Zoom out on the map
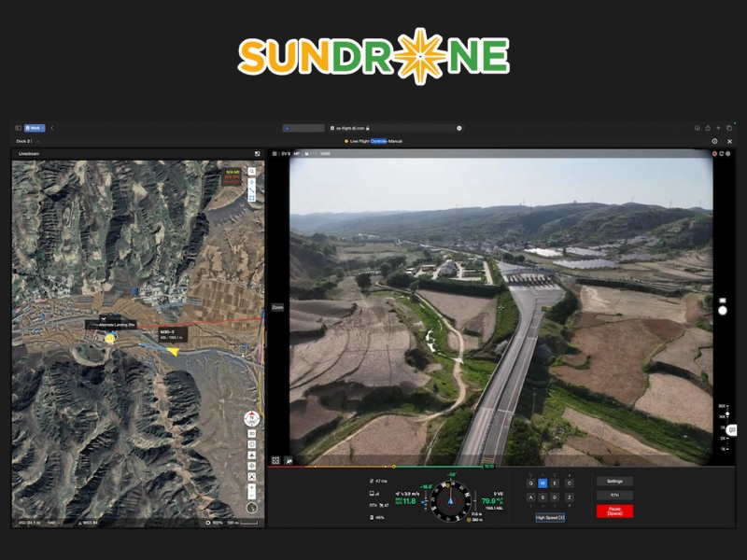This screenshot has width=747, height=560. point(251,496)
